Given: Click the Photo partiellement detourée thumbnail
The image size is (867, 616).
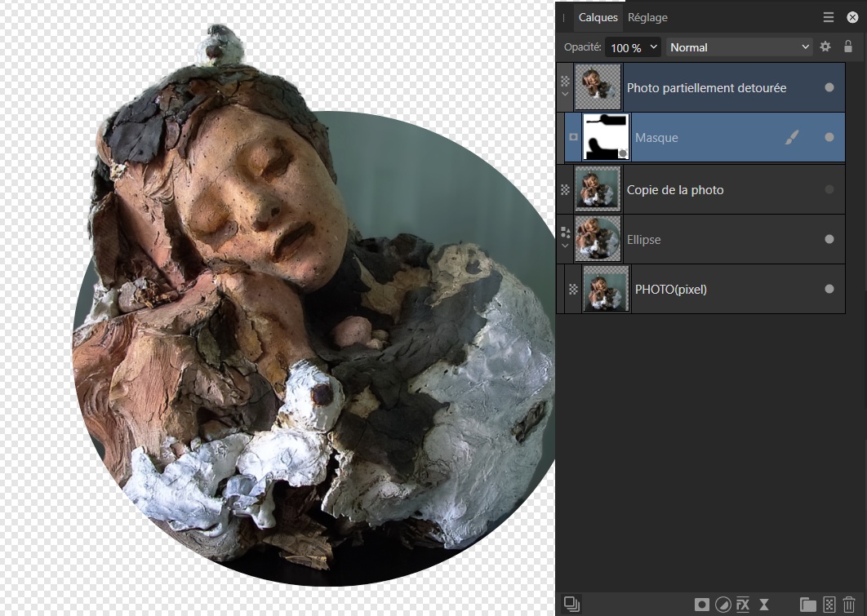Looking at the screenshot, I should (x=598, y=86).
